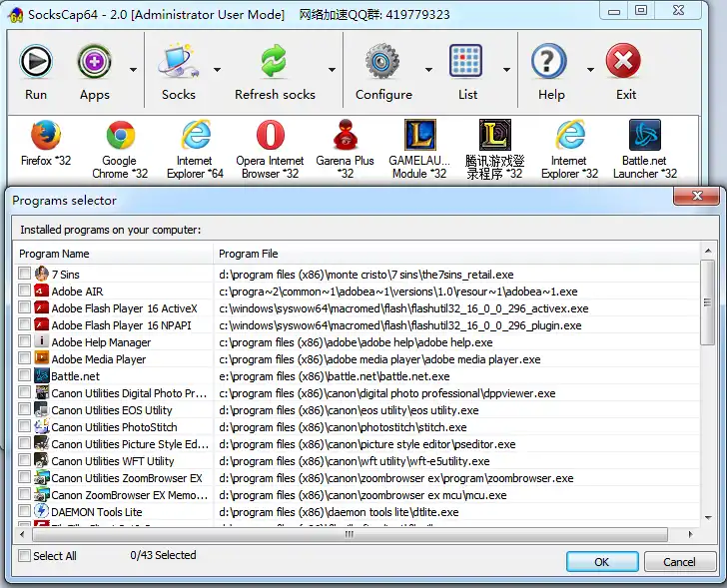Select the GAMELAU... Module *32 icon
This screenshot has width=727, height=588.
coord(420,135)
